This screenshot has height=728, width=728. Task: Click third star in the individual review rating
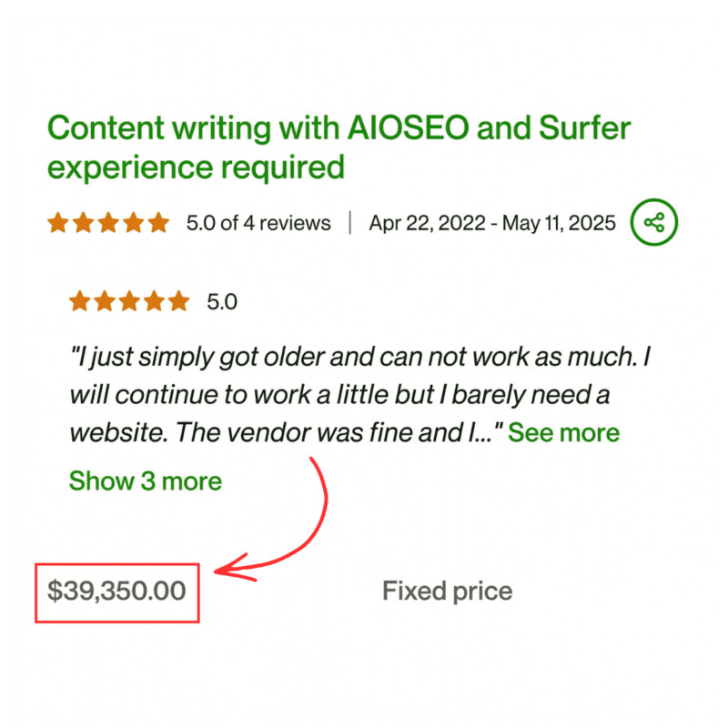click(x=129, y=301)
